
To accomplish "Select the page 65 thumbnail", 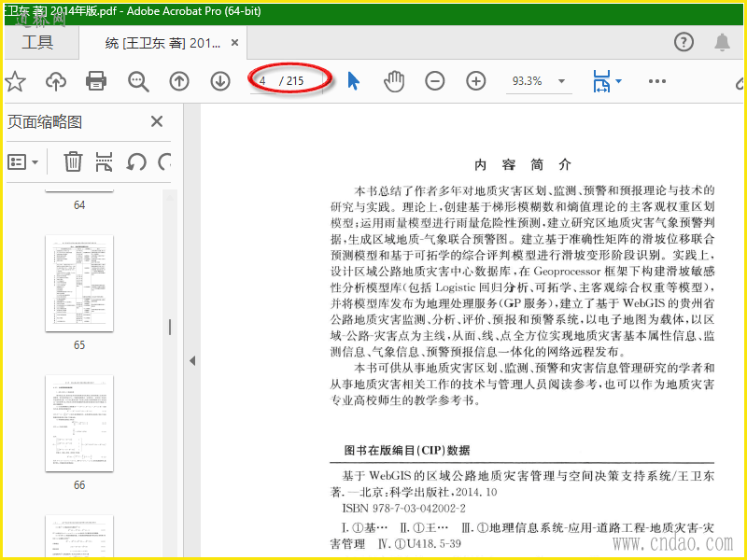I will [79, 284].
